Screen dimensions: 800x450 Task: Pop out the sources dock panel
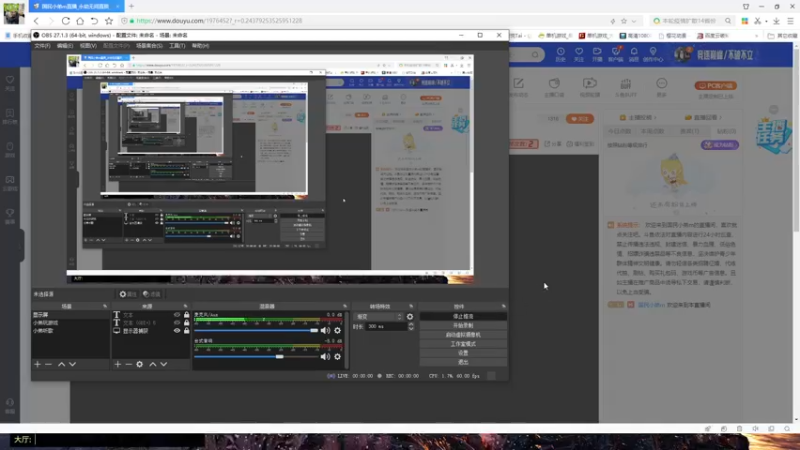click(x=185, y=306)
